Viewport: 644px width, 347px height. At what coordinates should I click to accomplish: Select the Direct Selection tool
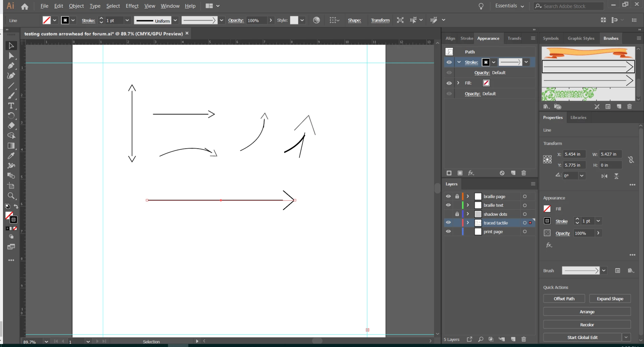coord(11,56)
